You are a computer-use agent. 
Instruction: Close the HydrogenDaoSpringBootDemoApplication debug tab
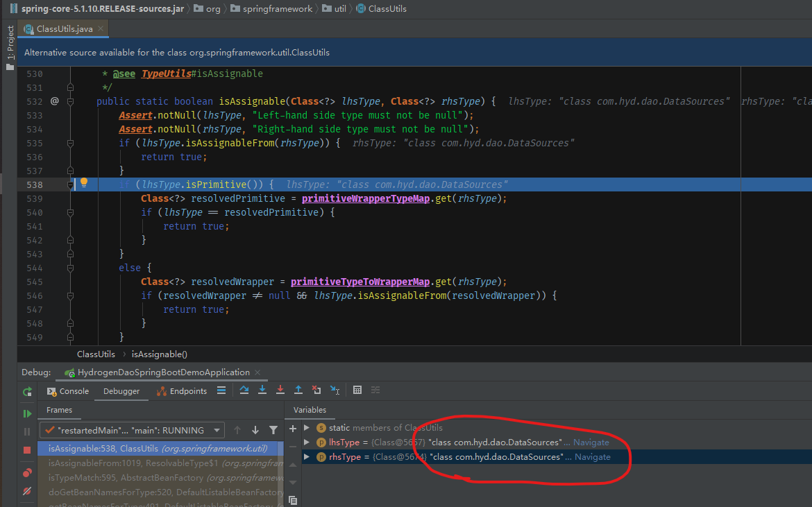[257, 372]
